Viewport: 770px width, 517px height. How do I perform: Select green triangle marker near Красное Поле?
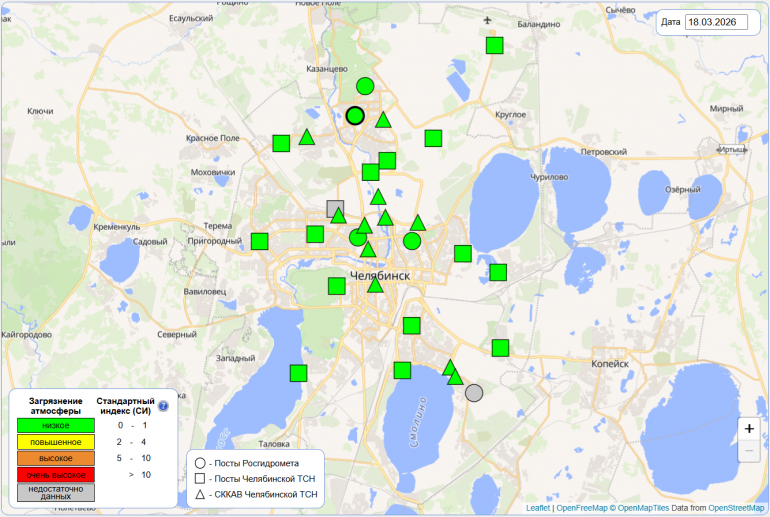(x=307, y=137)
